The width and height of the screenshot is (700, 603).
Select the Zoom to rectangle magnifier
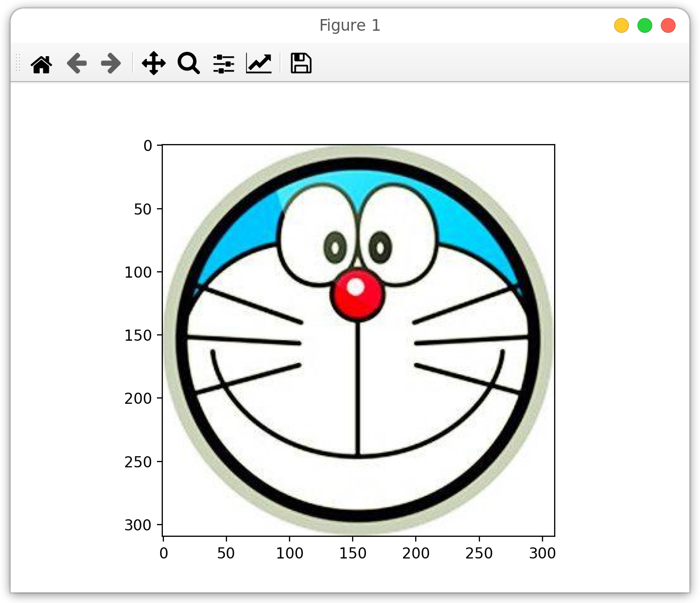pos(188,64)
